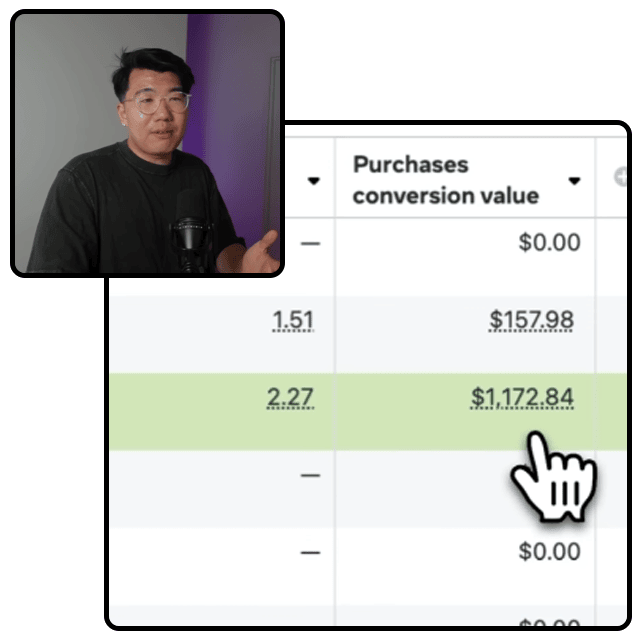Screen dimensions: 640x640
Task: Click the presenter webcam video thumbnail
Action: (x=147, y=142)
